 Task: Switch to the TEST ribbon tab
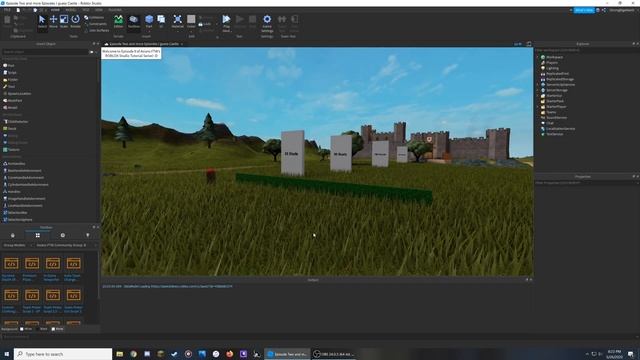tap(86, 10)
